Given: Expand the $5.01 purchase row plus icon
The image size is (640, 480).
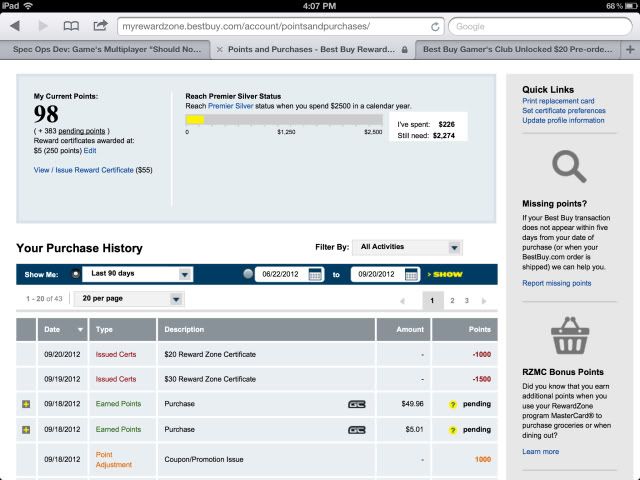Looking at the screenshot, I should [26, 429].
